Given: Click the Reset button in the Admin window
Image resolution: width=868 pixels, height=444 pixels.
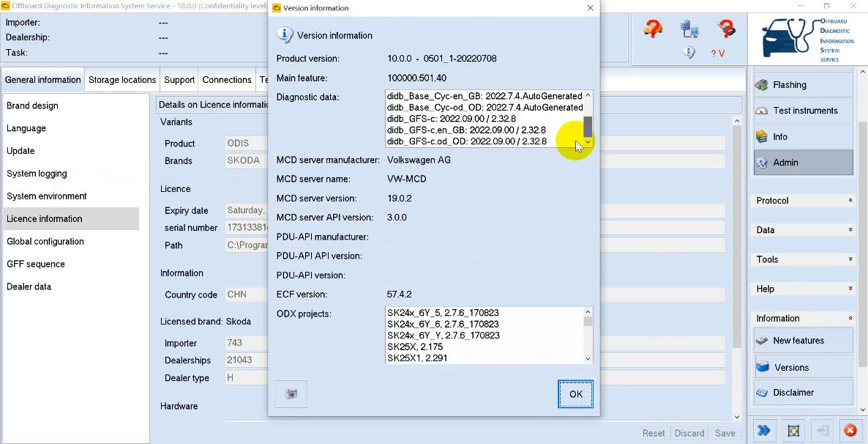Looking at the screenshot, I should coord(654,433).
